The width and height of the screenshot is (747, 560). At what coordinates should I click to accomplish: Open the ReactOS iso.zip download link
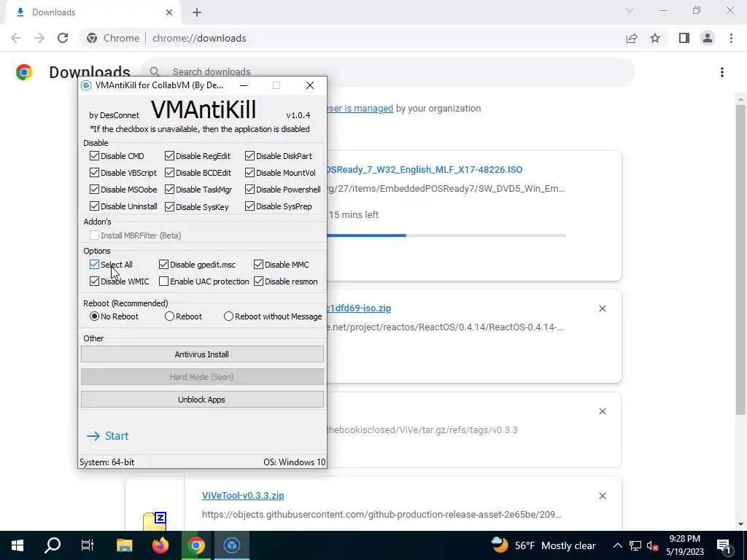click(359, 308)
